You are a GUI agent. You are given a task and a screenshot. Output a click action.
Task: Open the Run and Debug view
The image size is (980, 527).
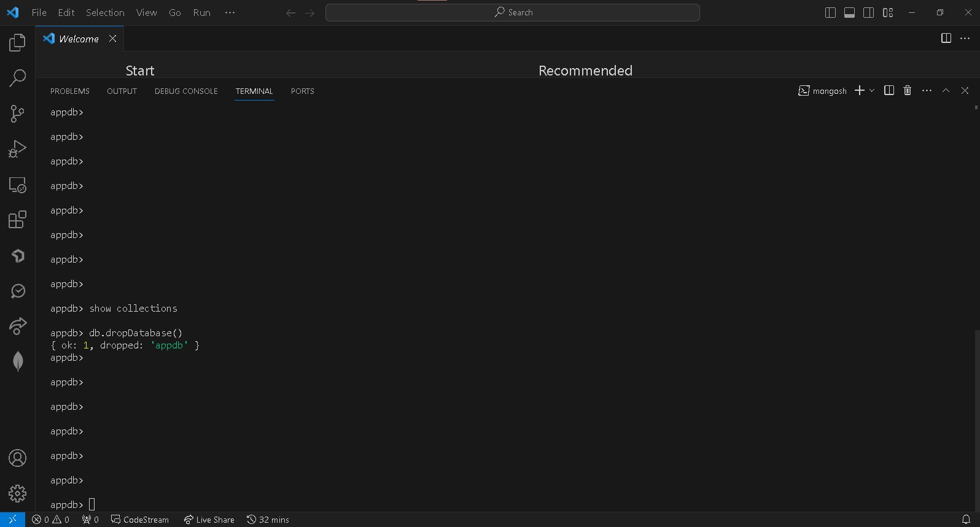pos(17,149)
